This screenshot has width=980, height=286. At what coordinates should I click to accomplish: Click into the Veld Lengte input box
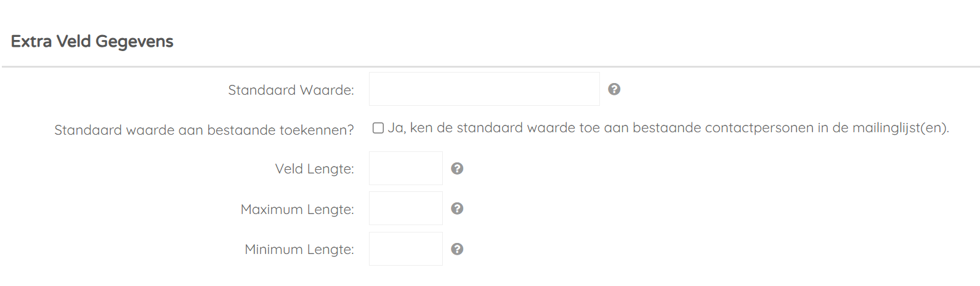coord(406,168)
